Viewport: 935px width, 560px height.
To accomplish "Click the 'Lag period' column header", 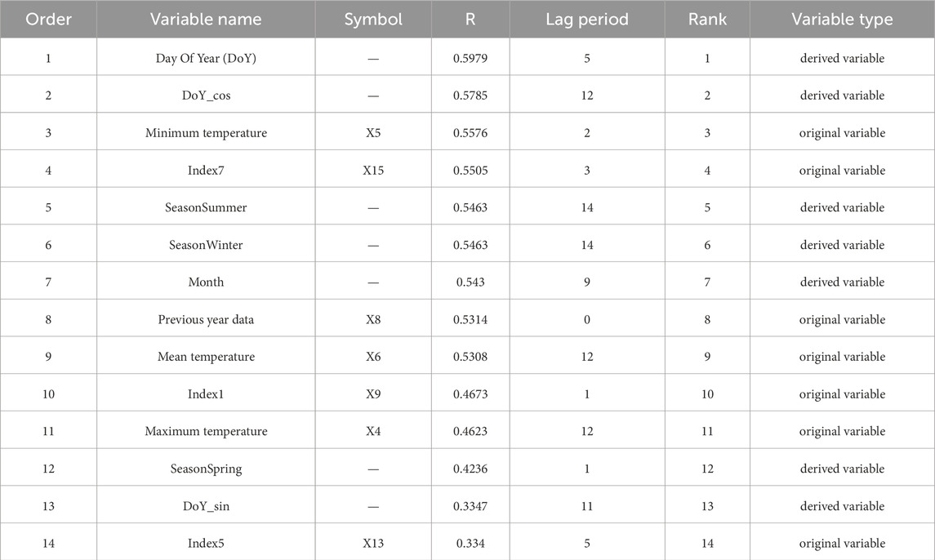I will click(587, 20).
